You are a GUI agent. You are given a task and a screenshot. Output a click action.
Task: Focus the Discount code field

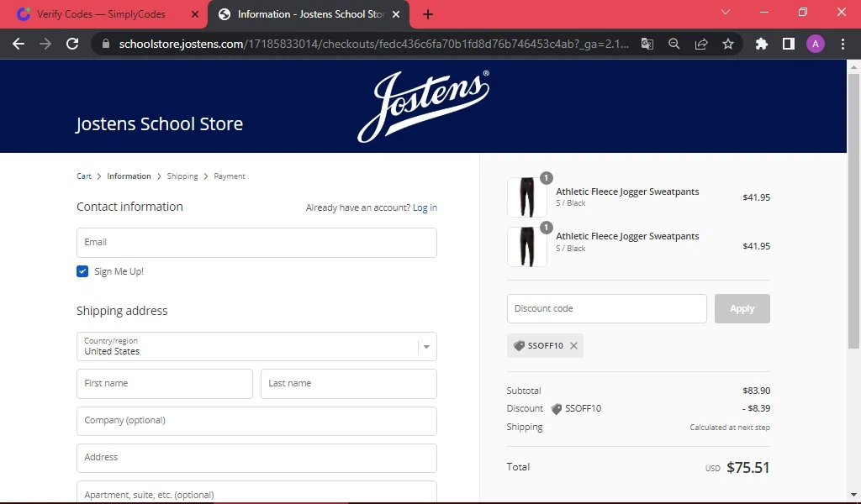[x=607, y=309]
